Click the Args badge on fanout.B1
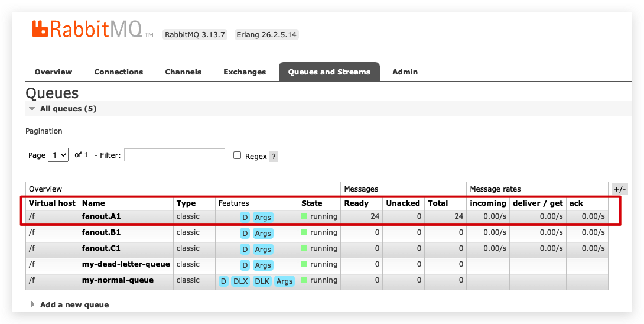644x324 pixels. tap(263, 233)
